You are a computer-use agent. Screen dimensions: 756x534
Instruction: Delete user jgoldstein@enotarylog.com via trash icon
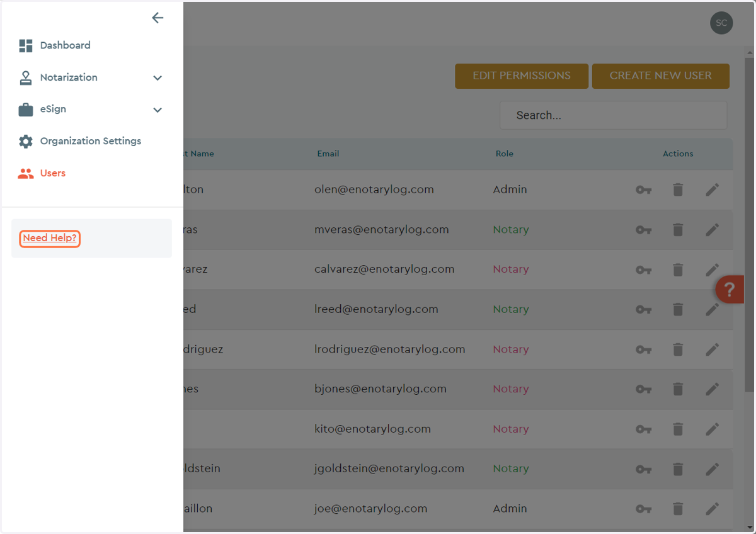(x=678, y=469)
